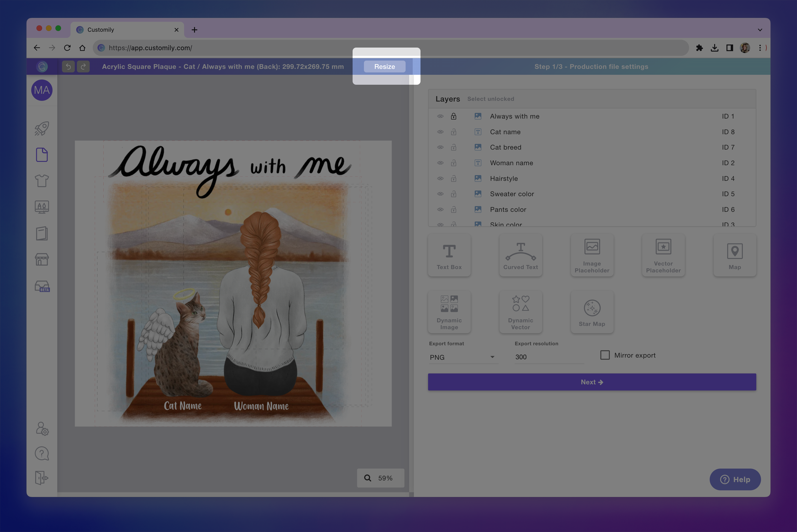Add a Map element
The image size is (797, 532).
(x=735, y=256)
